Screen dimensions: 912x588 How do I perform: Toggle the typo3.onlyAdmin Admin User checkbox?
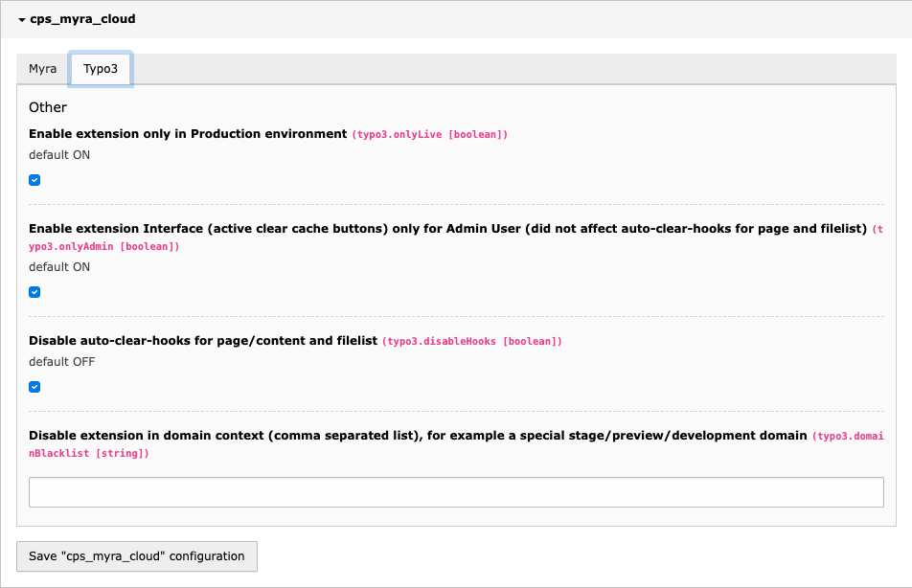pos(34,292)
